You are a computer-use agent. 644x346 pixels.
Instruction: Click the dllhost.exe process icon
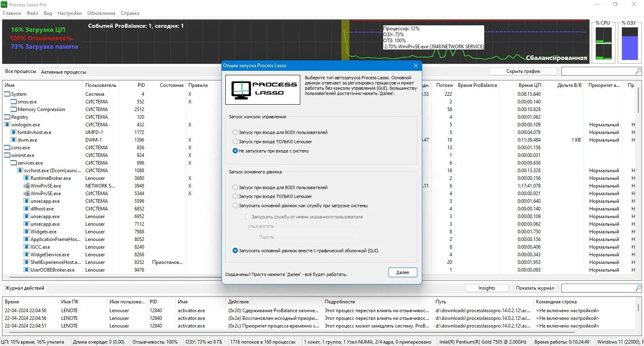(27, 209)
